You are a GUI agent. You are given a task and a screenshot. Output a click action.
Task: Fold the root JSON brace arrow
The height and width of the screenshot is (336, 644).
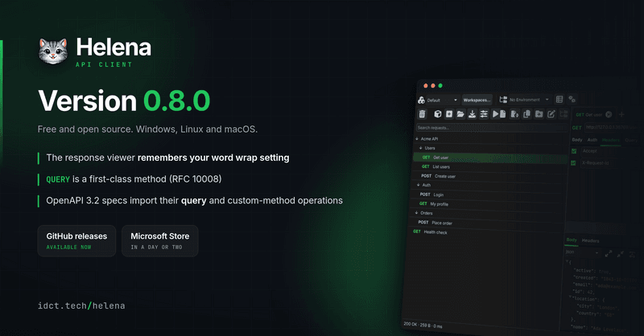568,261
